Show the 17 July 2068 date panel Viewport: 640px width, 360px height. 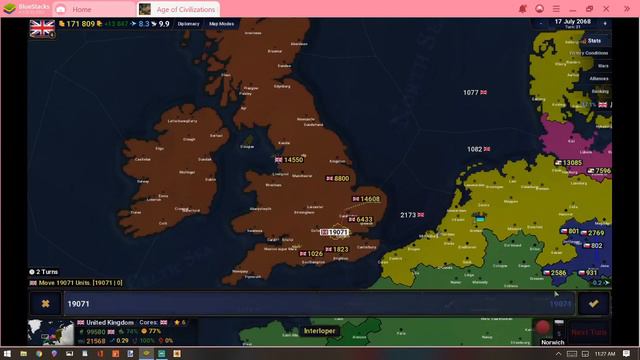tap(573, 23)
